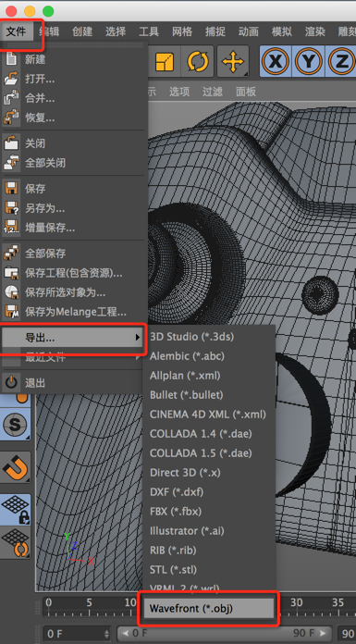This screenshot has height=644, width=356.
Task: Open the 选择 menu
Action: pos(116,31)
